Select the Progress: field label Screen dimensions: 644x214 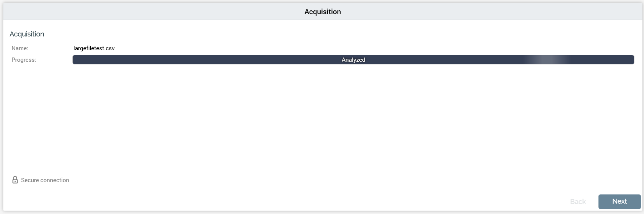(x=24, y=60)
